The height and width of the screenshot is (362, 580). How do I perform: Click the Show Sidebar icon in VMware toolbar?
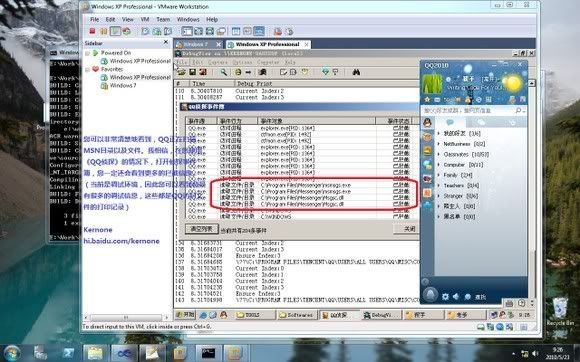click(x=187, y=31)
